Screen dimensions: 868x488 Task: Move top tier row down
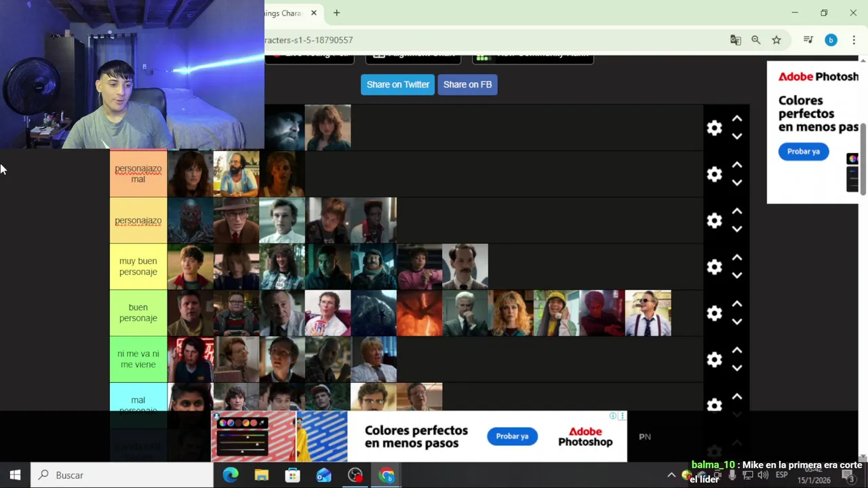point(737,136)
